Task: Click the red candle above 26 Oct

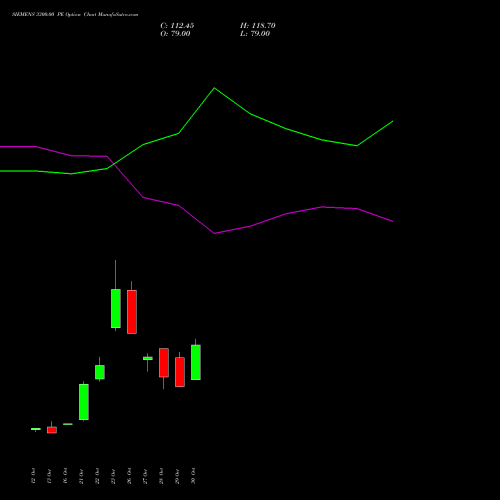Action: 132,312
